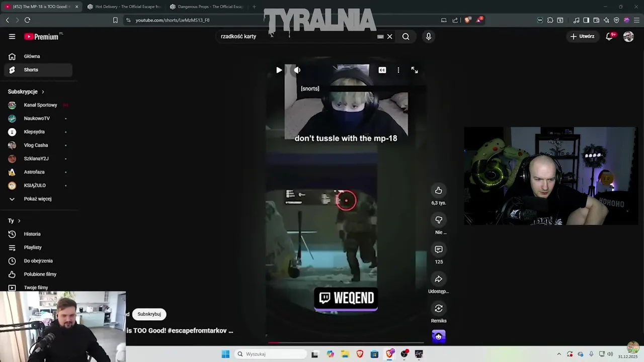
Task: Open Vlog Casha subscription channel
Action: 38,145
